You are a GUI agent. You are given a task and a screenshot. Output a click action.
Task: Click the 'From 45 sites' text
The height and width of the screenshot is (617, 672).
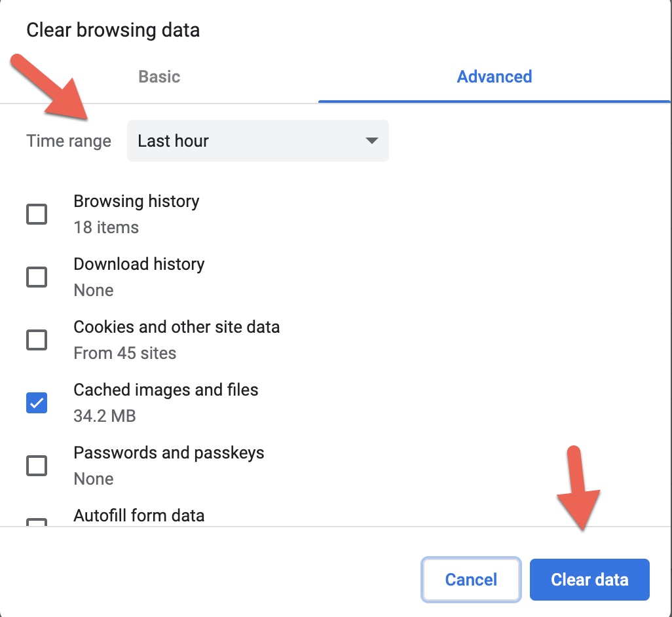(124, 353)
